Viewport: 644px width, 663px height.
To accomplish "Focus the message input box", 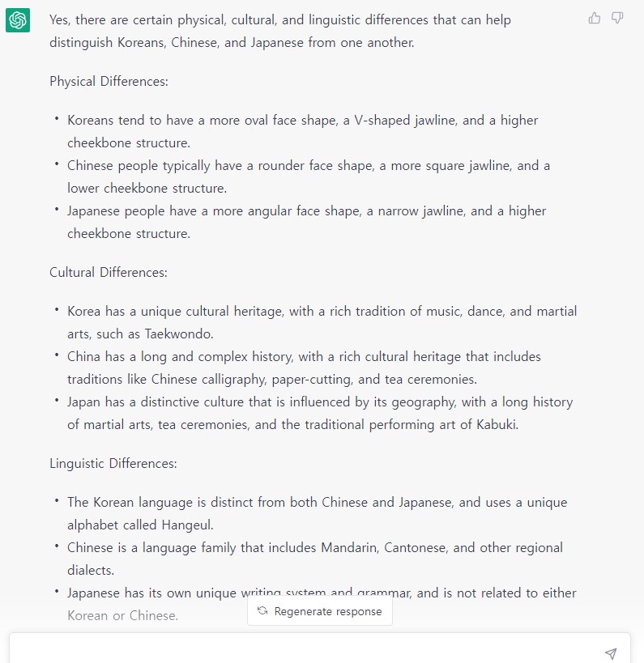I will point(308,652).
